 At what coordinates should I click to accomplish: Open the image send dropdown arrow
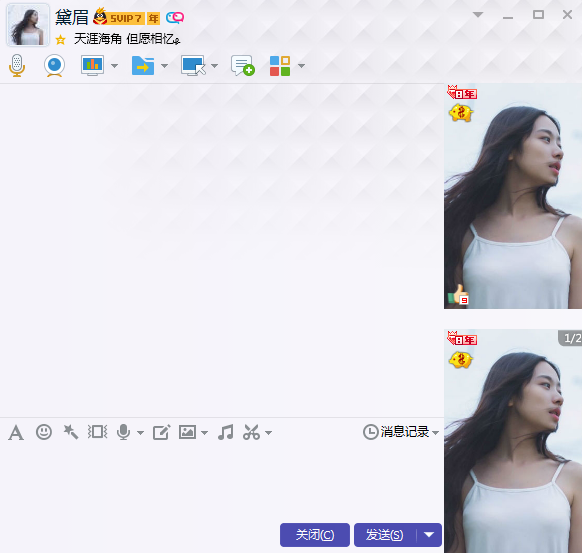coord(204,433)
